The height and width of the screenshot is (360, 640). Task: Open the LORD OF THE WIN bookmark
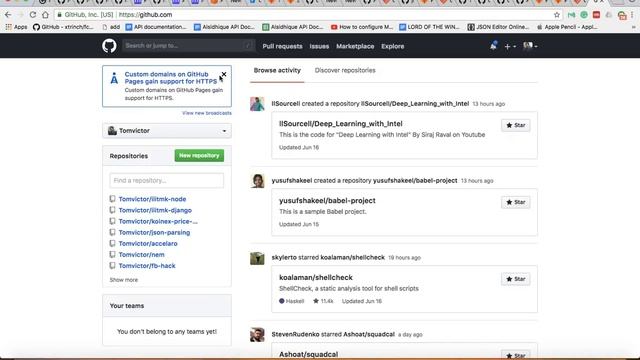point(429,27)
